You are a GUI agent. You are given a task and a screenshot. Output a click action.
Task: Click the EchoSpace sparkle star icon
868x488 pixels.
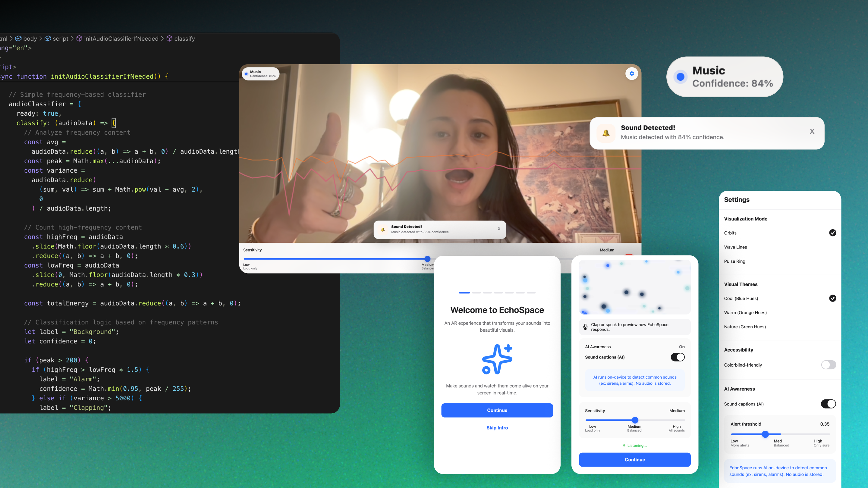(497, 359)
